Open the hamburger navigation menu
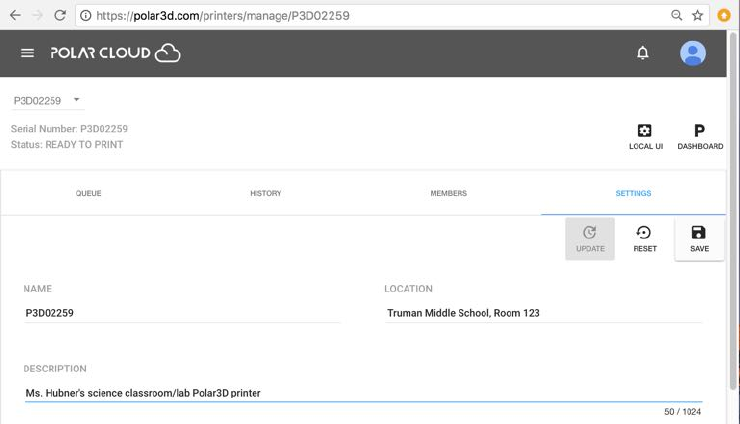This screenshot has height=424, width=740. (x=27, y=53)
